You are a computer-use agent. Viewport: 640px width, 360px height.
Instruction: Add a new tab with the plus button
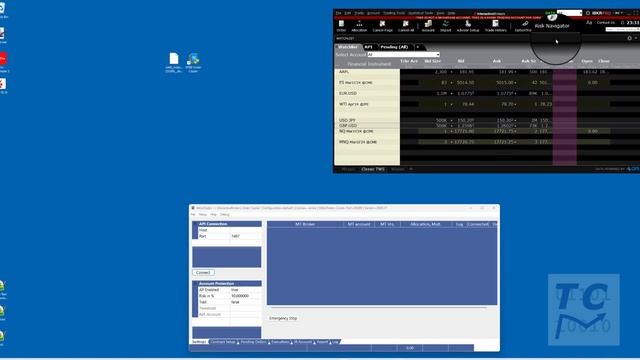(418, 47)
